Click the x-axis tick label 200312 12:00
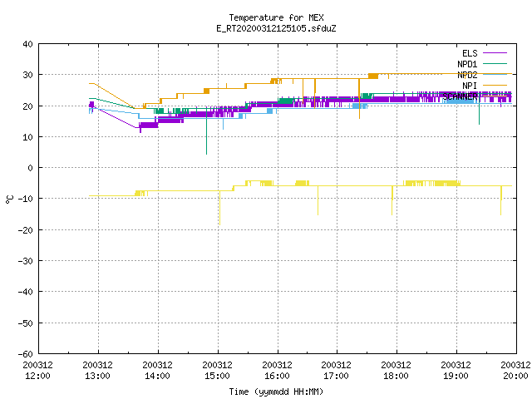532x399 pixels. [x=37, y=370]
